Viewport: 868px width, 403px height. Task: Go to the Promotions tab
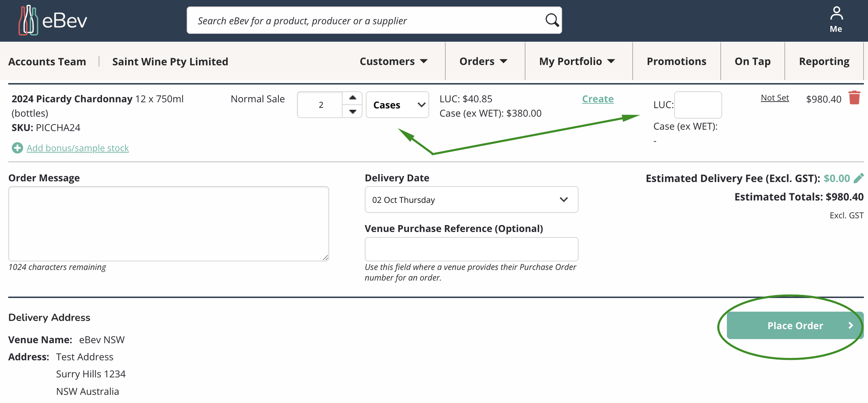coord(676,61)
